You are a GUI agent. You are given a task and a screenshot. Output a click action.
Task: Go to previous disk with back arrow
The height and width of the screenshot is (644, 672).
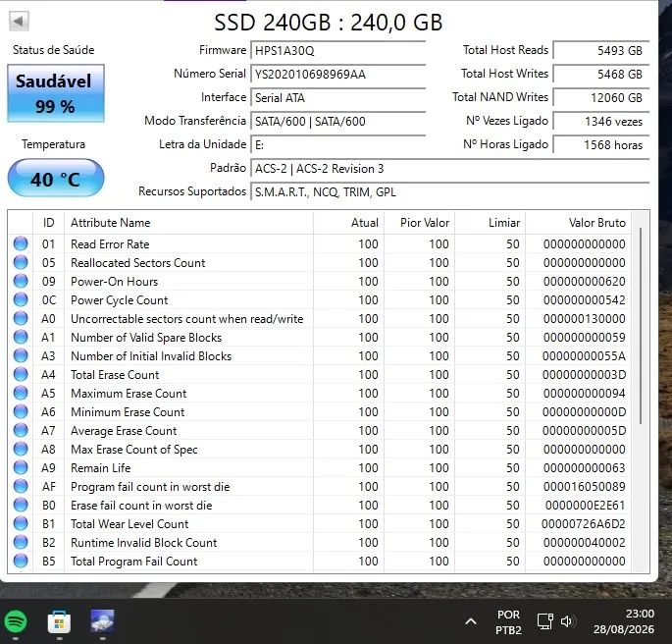click(19, 21)
